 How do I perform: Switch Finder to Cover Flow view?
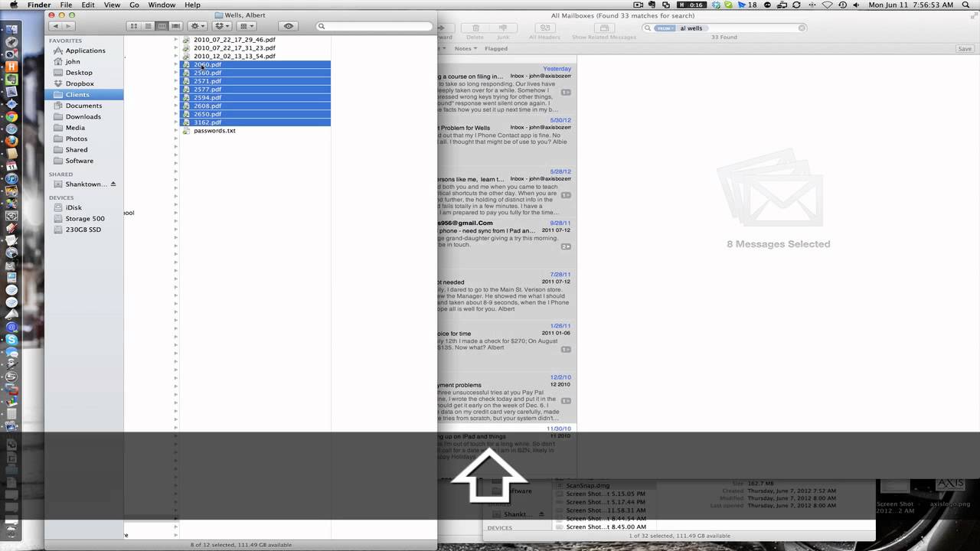pos(175,26)
